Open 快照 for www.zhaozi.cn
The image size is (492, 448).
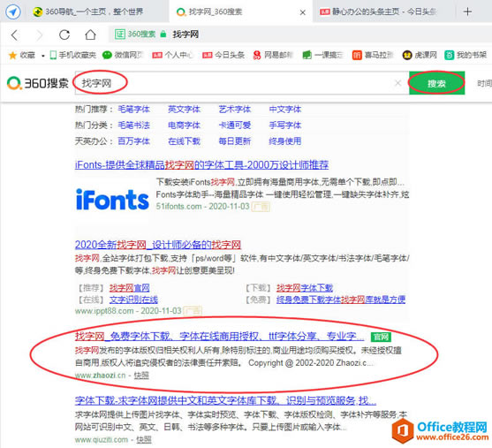(141, 376)
